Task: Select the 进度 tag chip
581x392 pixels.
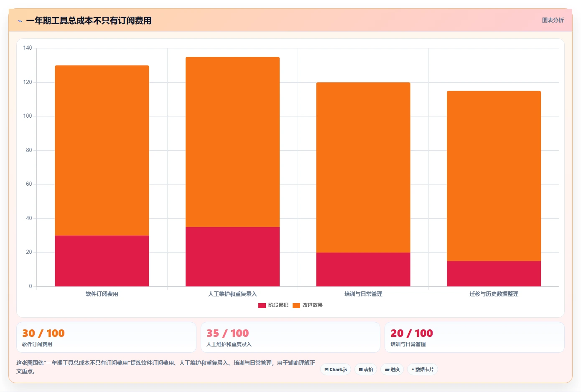Action: 392,369
